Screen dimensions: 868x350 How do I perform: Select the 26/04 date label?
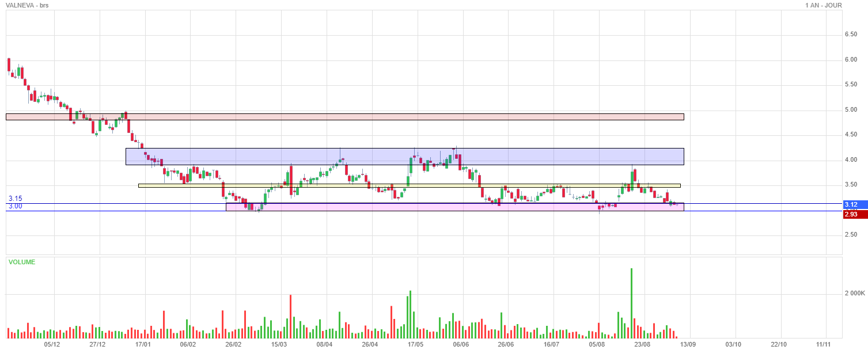tap(370, 344)
